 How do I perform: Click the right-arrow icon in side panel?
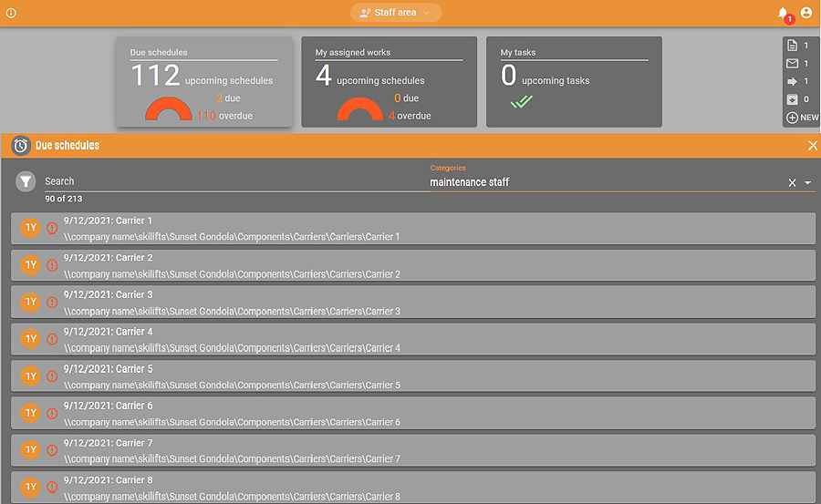pos(792,81)
